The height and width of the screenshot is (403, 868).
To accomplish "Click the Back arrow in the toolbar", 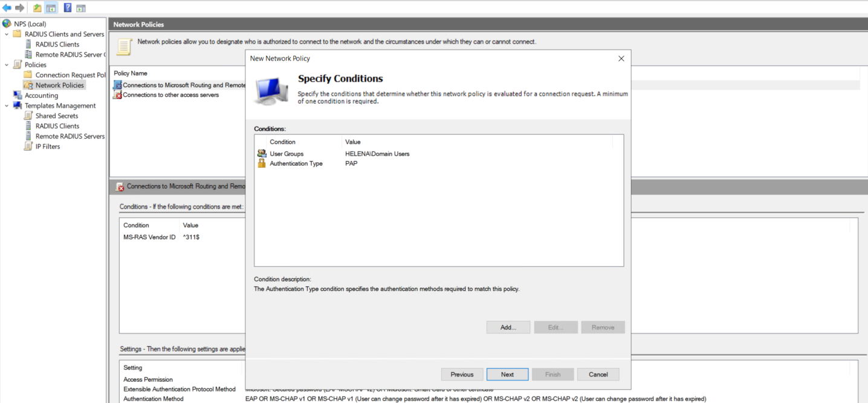I will (x=7, y=8).
